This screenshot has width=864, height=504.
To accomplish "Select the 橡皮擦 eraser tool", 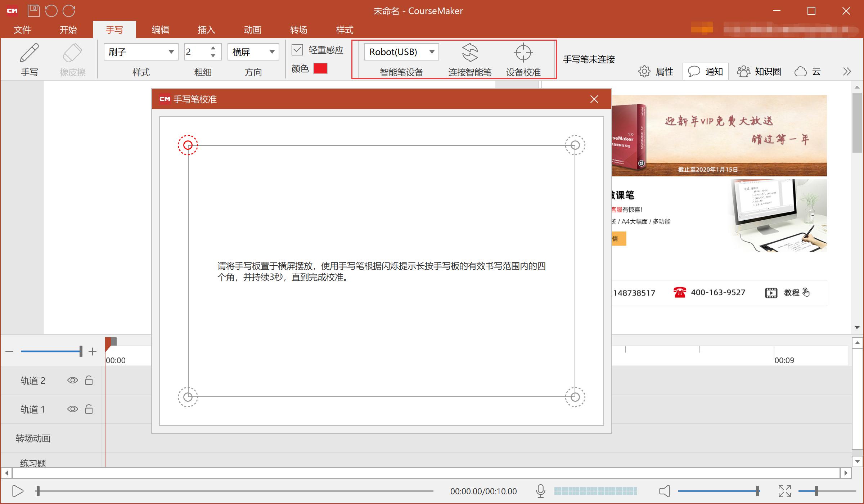I will (x=72, y=59).
